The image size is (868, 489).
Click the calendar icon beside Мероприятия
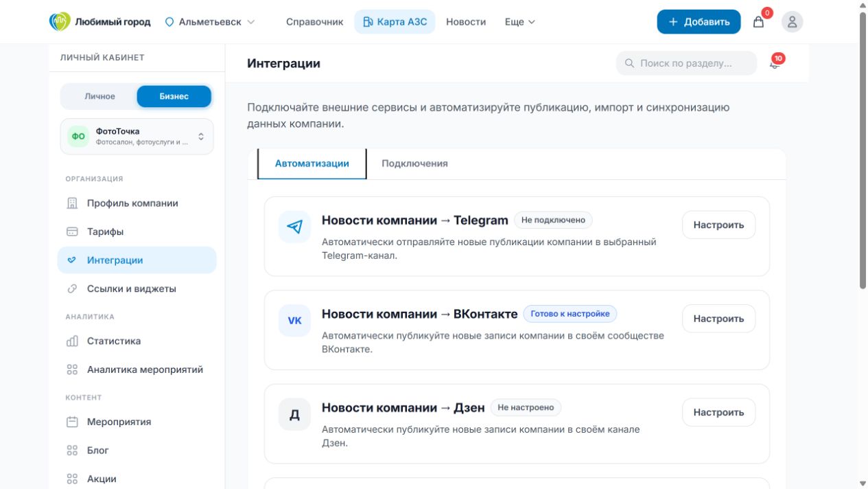click(x=72, y=422)
